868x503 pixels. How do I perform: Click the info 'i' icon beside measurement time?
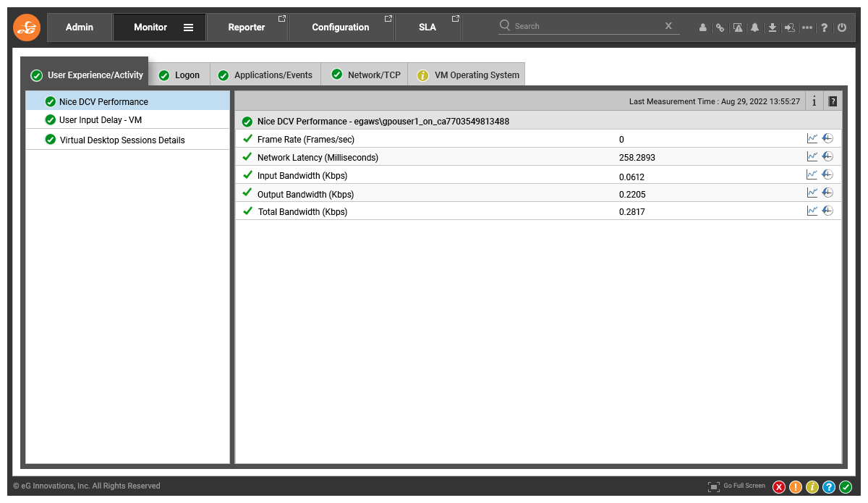click(x=814, y=101)
